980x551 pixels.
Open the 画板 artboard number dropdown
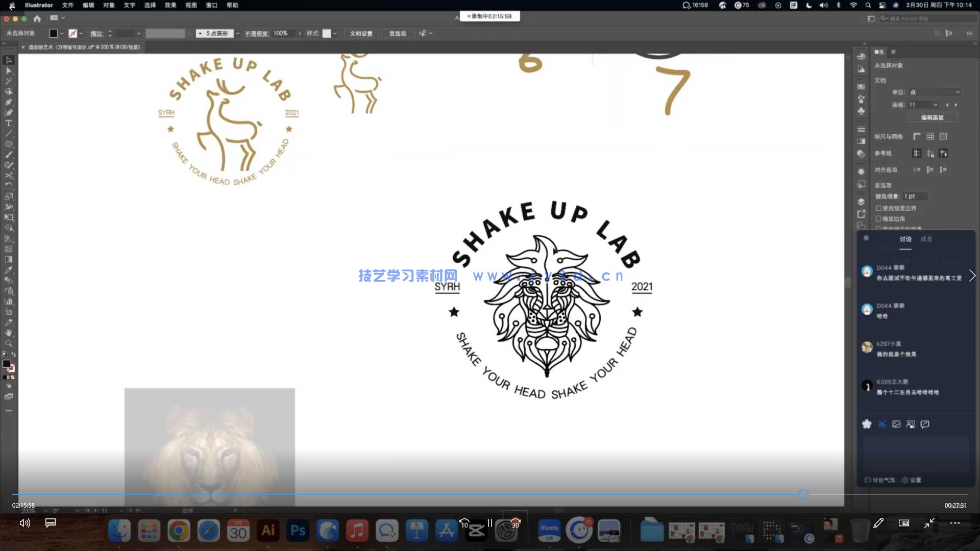[923, 104]
